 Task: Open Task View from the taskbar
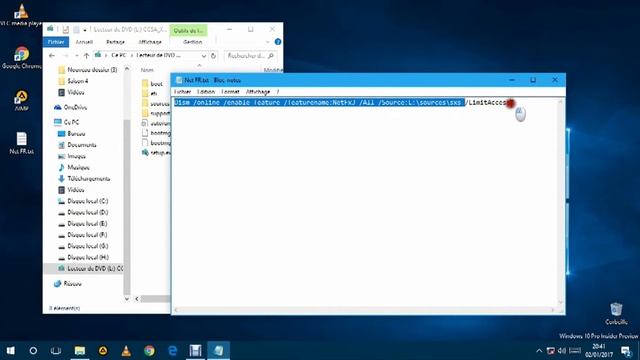click(x=56, y=350)
